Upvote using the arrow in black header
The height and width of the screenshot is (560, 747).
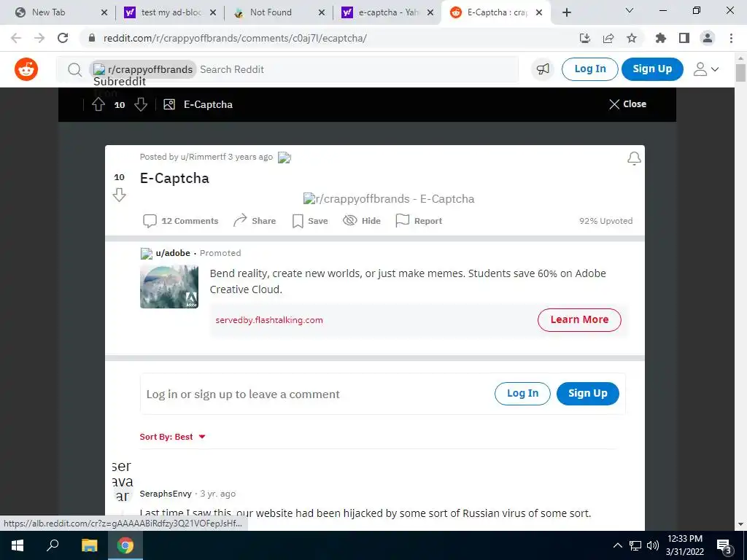pyautogui.click(x=98, y=104)
